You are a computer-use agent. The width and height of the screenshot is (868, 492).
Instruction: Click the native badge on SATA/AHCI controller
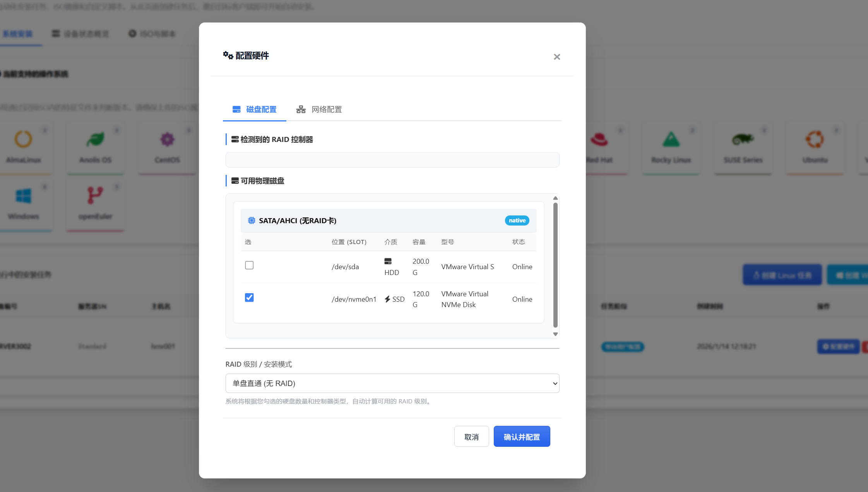coord(517,220)
